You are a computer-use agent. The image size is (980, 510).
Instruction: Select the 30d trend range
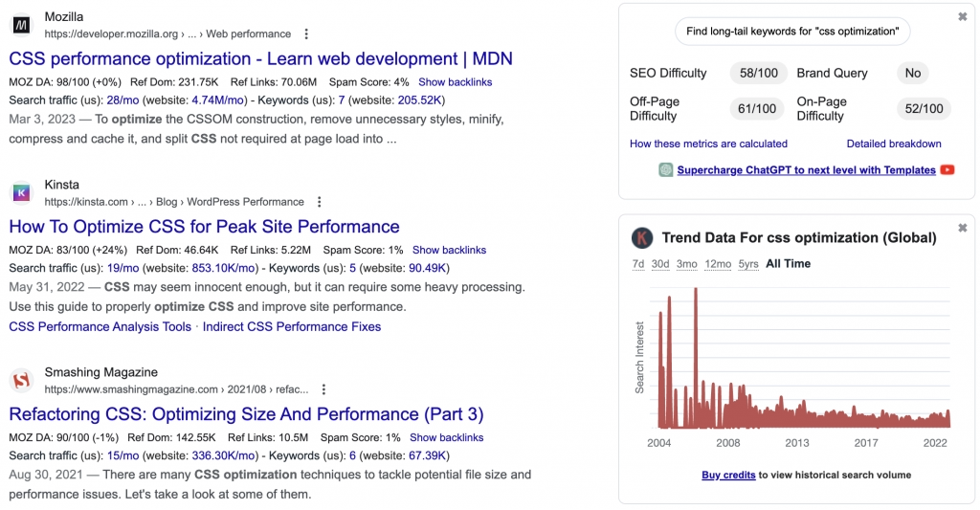click(660, 264)
